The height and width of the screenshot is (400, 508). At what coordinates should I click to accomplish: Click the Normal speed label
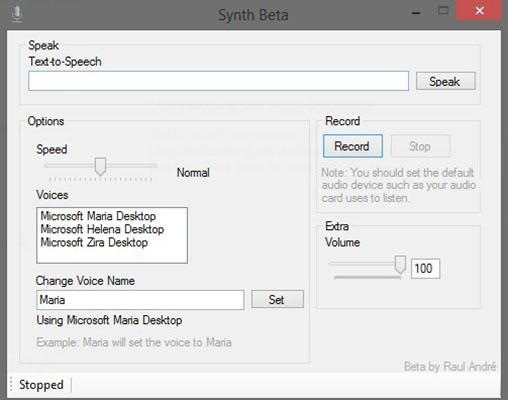[x=193, y=173]
